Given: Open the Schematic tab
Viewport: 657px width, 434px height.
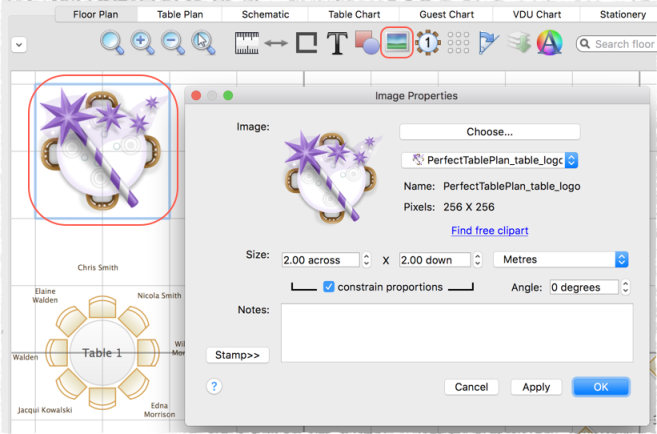Looking at the screenshot, I should click(x=265, y=14).
